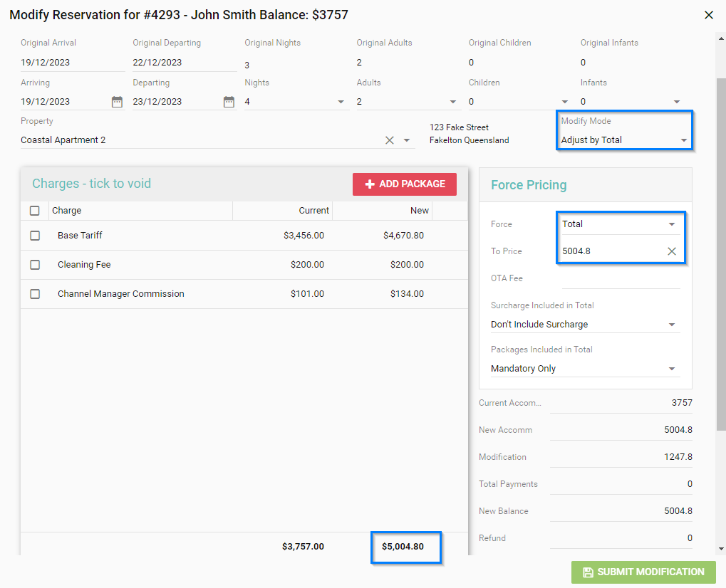The height and width of the screenshot is (588, 726).
Task: Open the Departing date calendar picker
Action: click(229, 102)
